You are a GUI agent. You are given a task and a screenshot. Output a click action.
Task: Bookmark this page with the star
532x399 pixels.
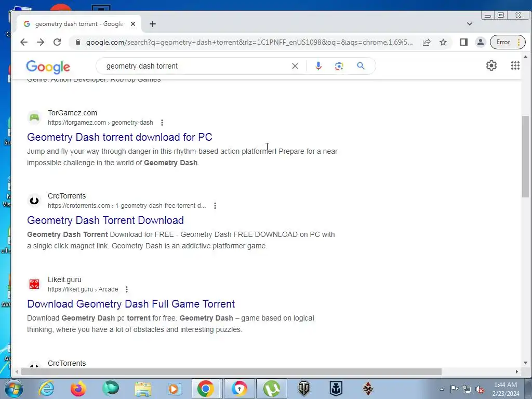443,42
